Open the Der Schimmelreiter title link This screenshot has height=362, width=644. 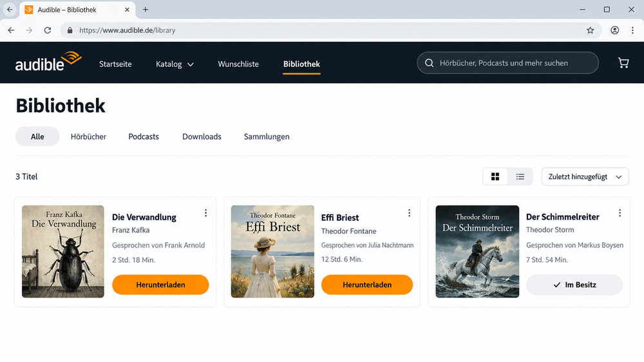[563, 217]
